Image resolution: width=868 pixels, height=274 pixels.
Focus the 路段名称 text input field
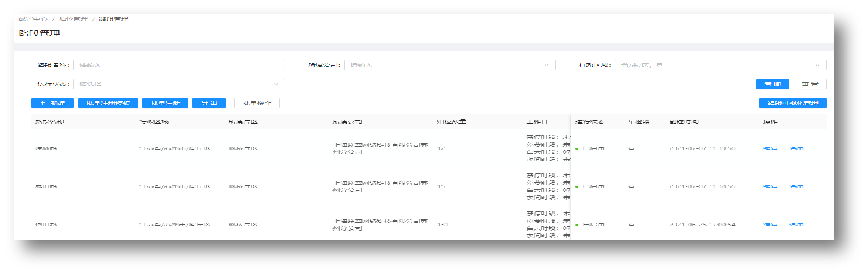tap(179, 65)
